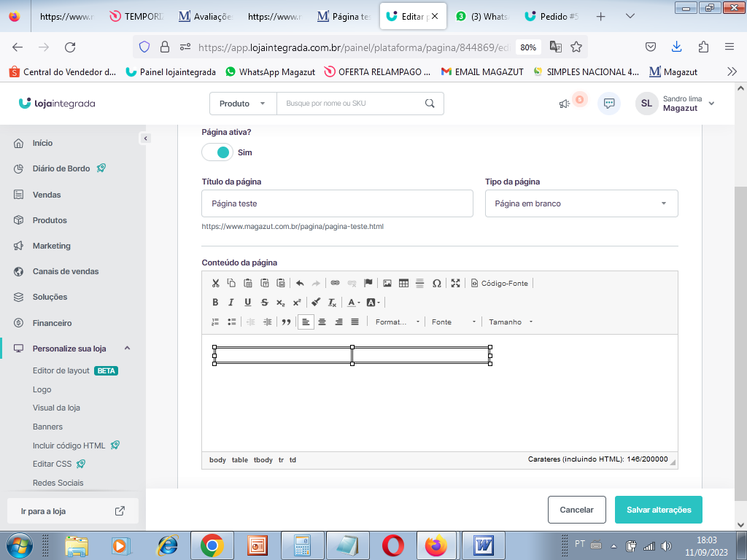Click the undo arrow in editor

point(300,283)
